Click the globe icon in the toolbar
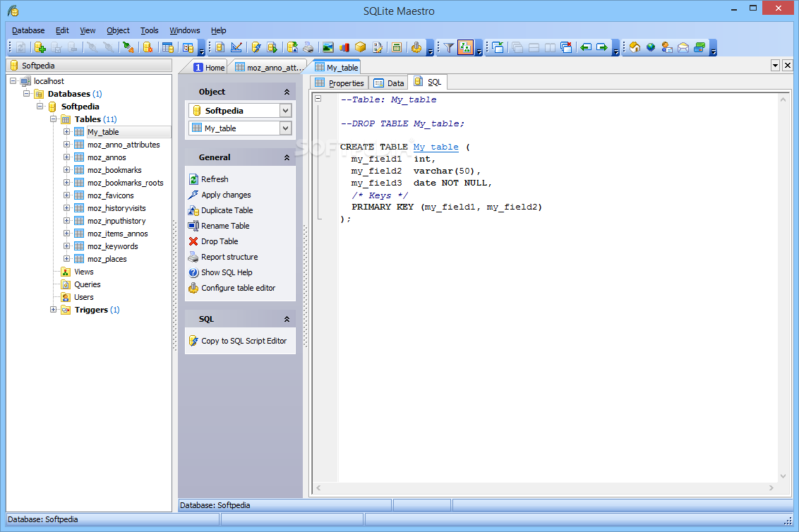 (650, 47)
